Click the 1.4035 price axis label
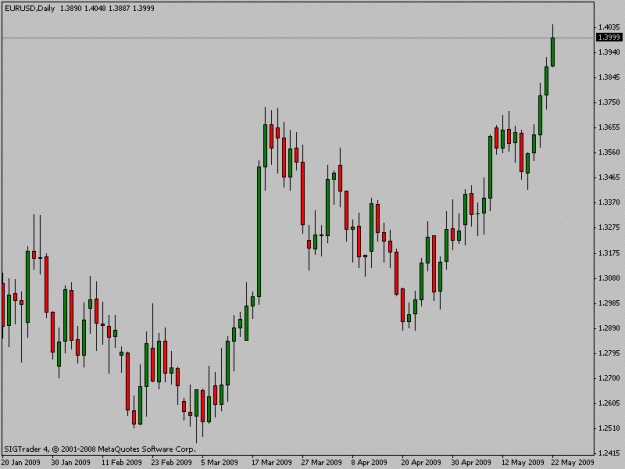Viewport: 625px width, 469px height. [609, 27]
